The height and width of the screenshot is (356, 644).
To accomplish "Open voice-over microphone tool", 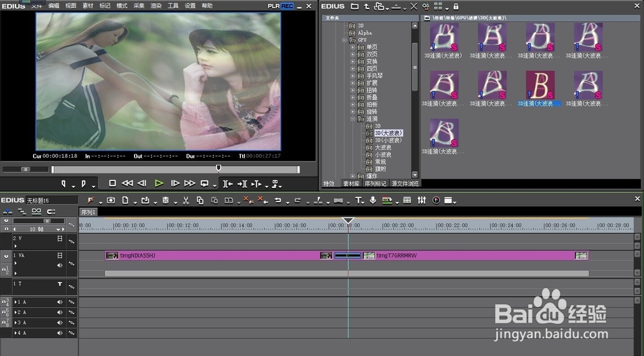I will pyautogui.click(x=373, y=200).
